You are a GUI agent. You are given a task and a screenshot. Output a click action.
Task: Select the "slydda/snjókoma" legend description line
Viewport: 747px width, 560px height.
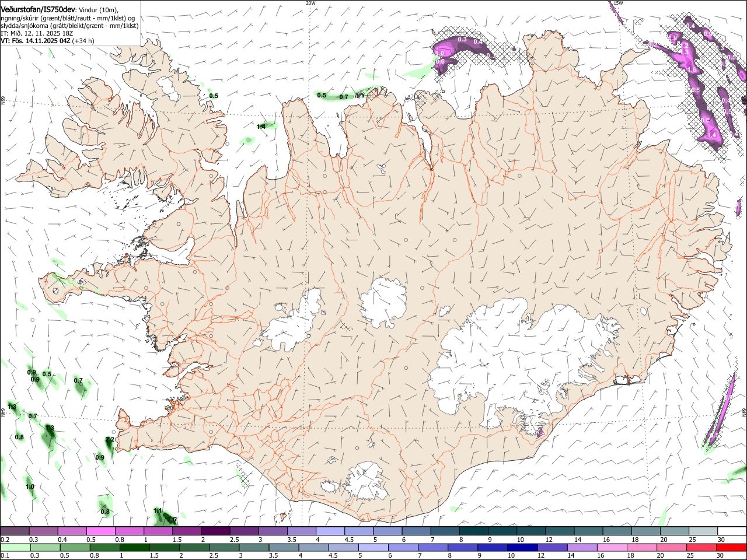tap(69, 26)
